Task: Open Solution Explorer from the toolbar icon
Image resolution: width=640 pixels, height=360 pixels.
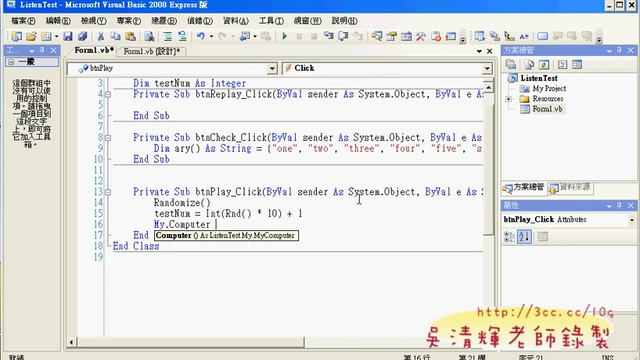Action: pyautogui.click(x=377, y=36)
